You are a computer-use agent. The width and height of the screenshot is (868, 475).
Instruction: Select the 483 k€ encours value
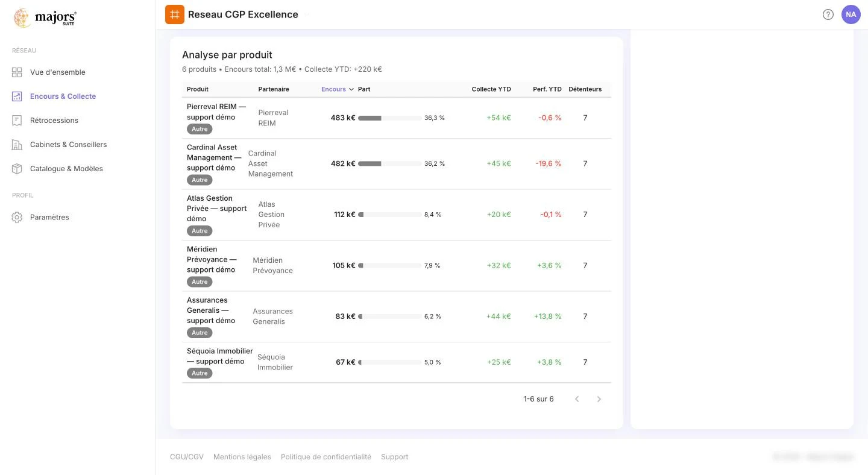coord(343,118)
